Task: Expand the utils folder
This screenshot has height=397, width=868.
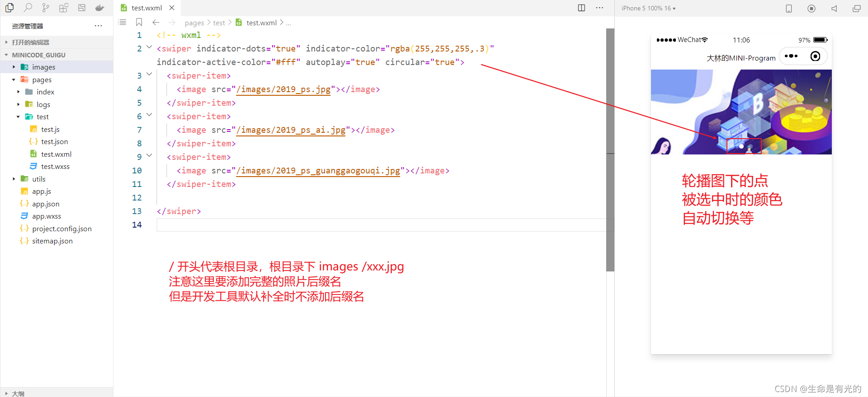Action: (14, 179)
